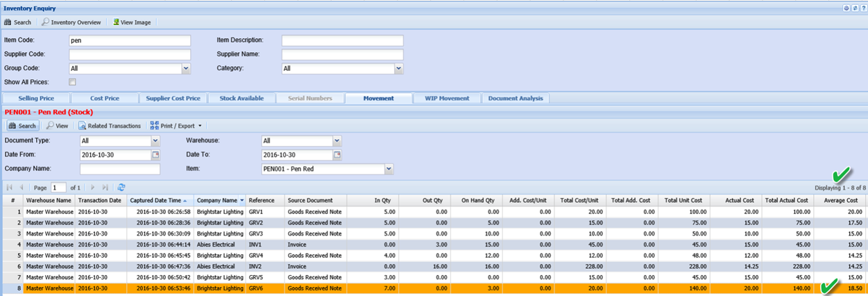Switch to the Document Analysis tab

(x=516, y=98)
